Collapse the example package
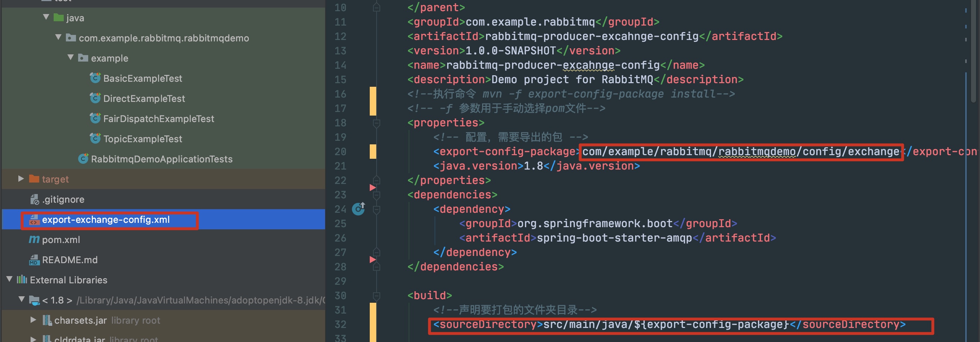 pyautogui.click(x=70, y=58)
